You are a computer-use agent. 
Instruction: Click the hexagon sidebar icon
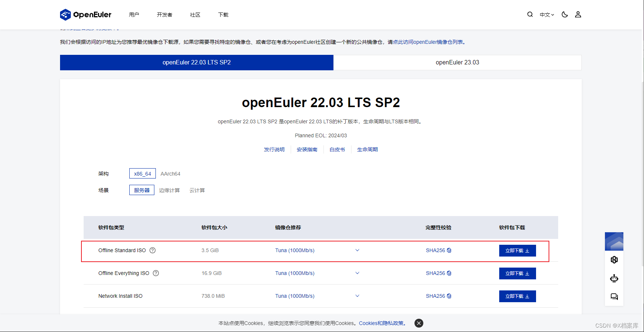click(x=614, y=260)
